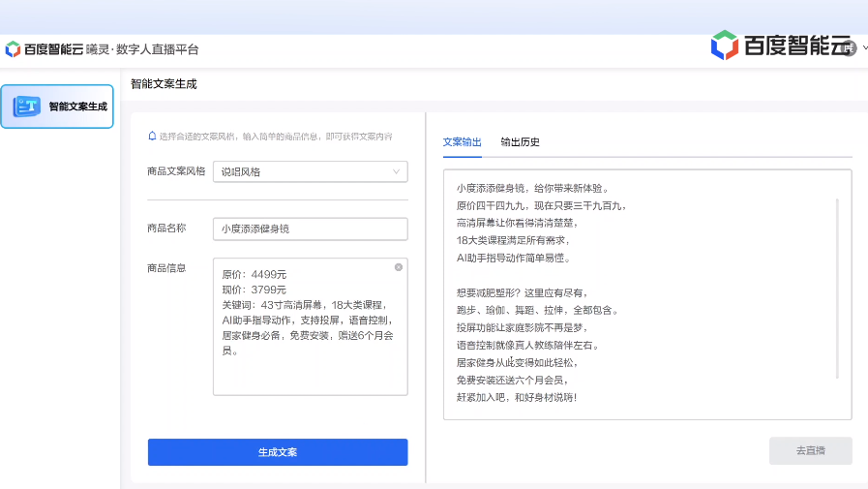Click the line 语音控制就像真人教练陪伴左右。
This screenshot has height=489, width=868.
528,346
